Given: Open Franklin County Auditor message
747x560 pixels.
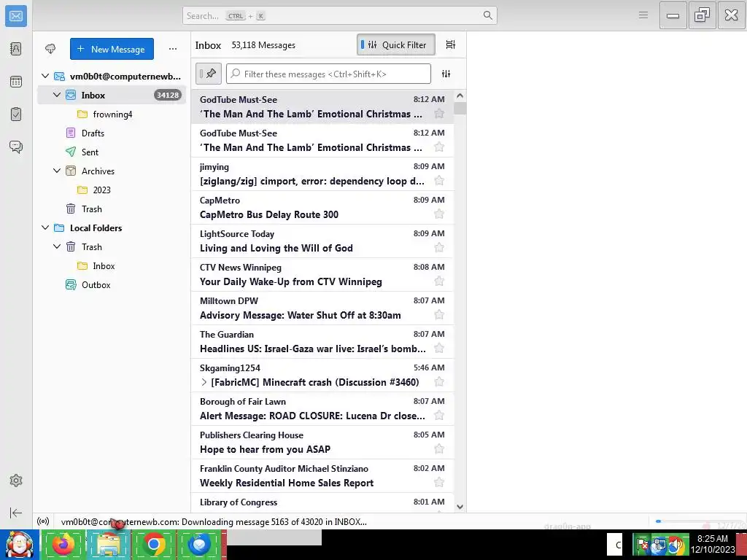Looking at the screenshot, I should pos(322,475).
